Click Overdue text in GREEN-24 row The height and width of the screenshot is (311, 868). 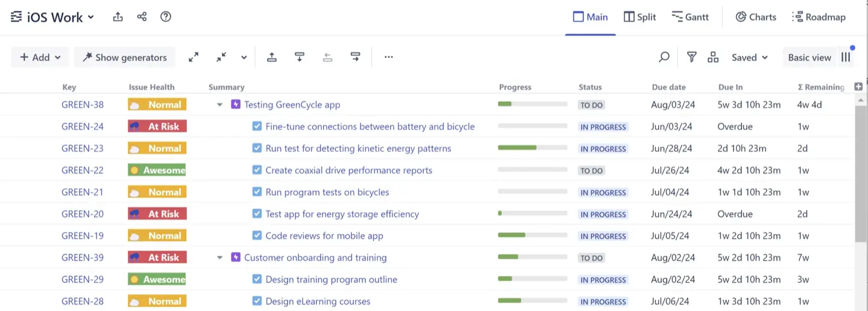pos(735,127)
